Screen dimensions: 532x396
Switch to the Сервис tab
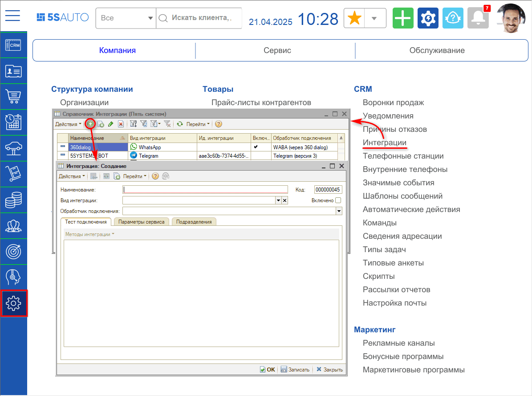(277, 50)
